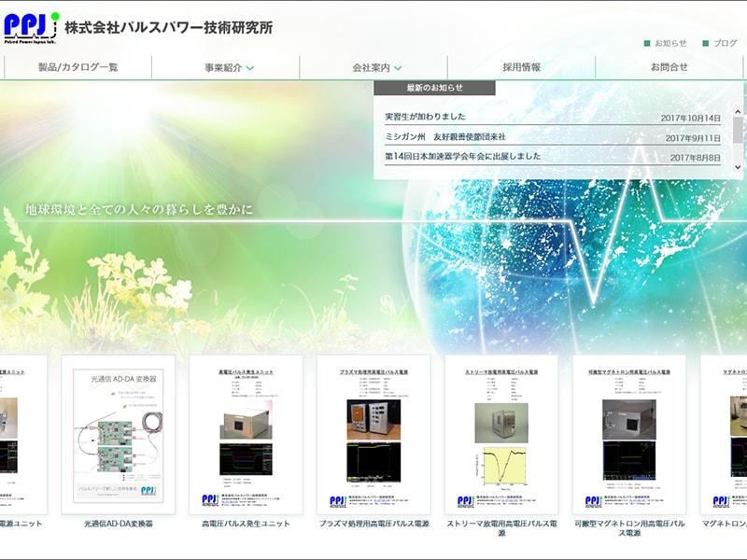Click the 光通信AD-DA変換器 caption text
Image resolution: width=747 pixels, height=560 pixels.
(x=118, y=524)
